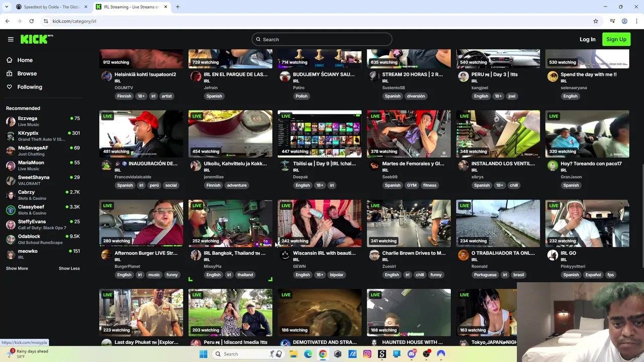This screenshot has height=362, width=644.
Task: Click IRL Bangkok, Thailand stream title
Action: [x=234, y=253]
